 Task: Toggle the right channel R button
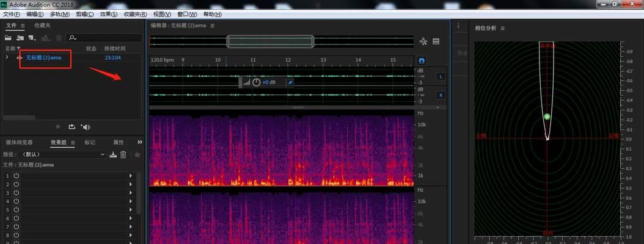click(x=441, y=95)
